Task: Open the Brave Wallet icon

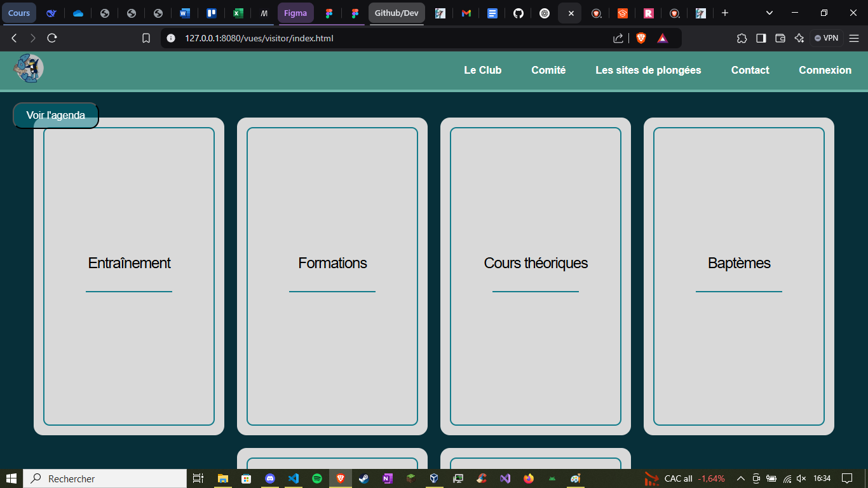Action: tap(780, 38)
